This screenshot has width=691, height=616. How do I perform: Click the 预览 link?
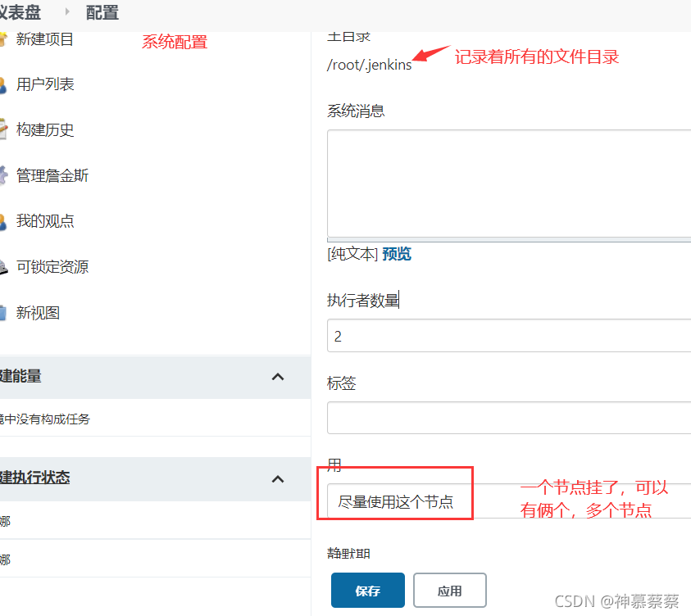[x=397, y=254]
